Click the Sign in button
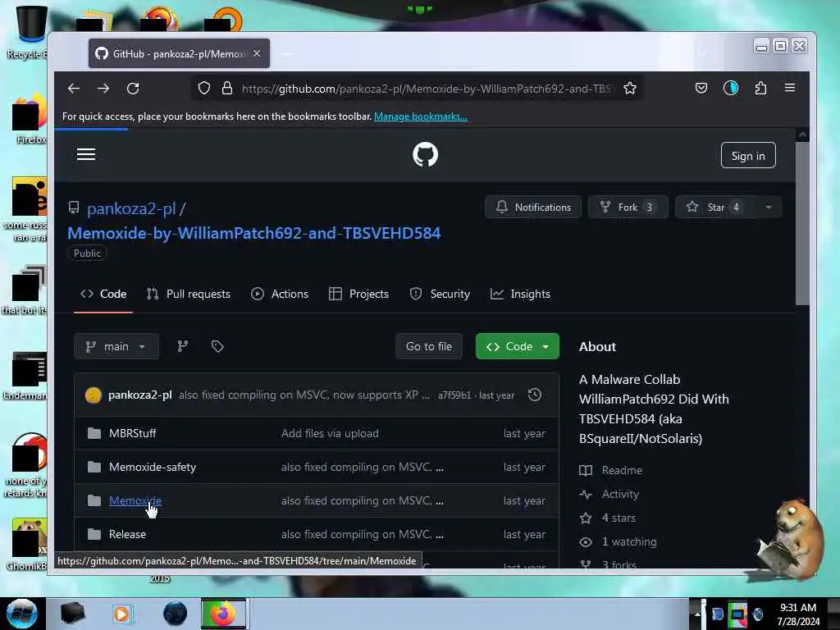The image size is (840, 630). coord(748,155)
